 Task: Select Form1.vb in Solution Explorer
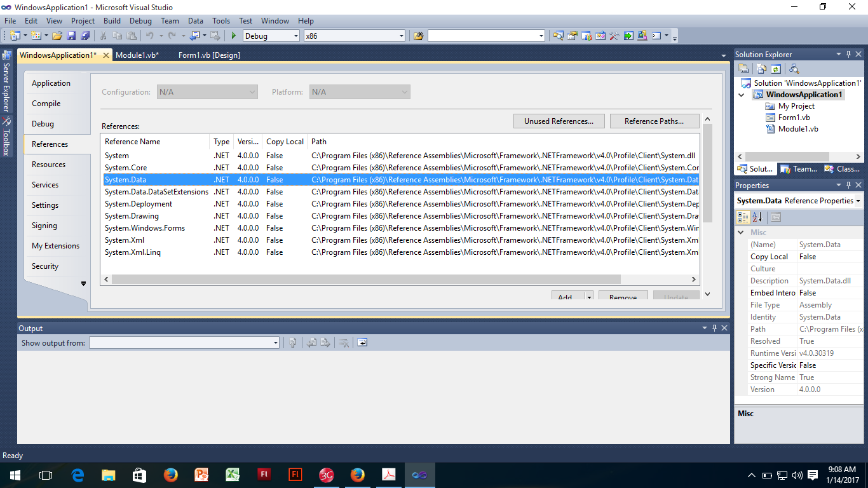pos(794,118)
